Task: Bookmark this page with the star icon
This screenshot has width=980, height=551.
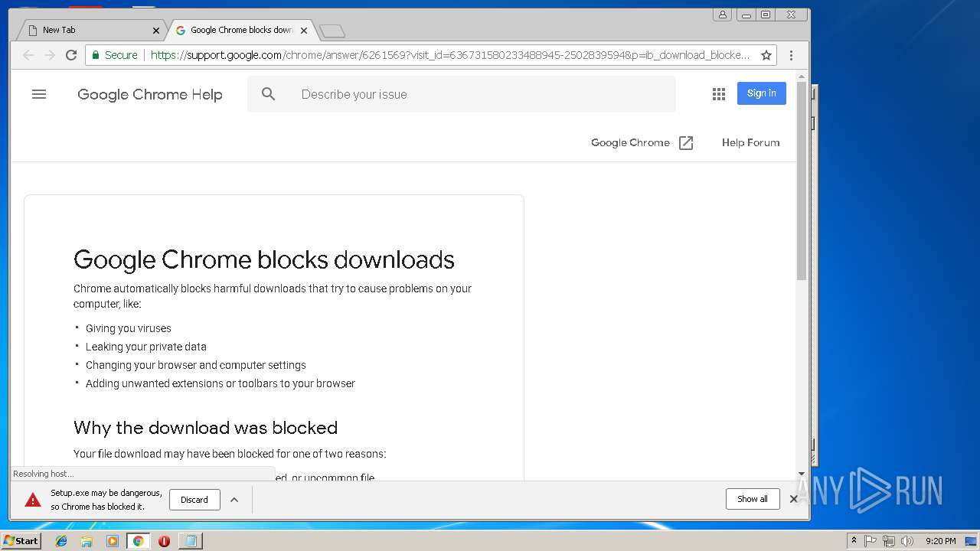Action: [x=766, y=55]
